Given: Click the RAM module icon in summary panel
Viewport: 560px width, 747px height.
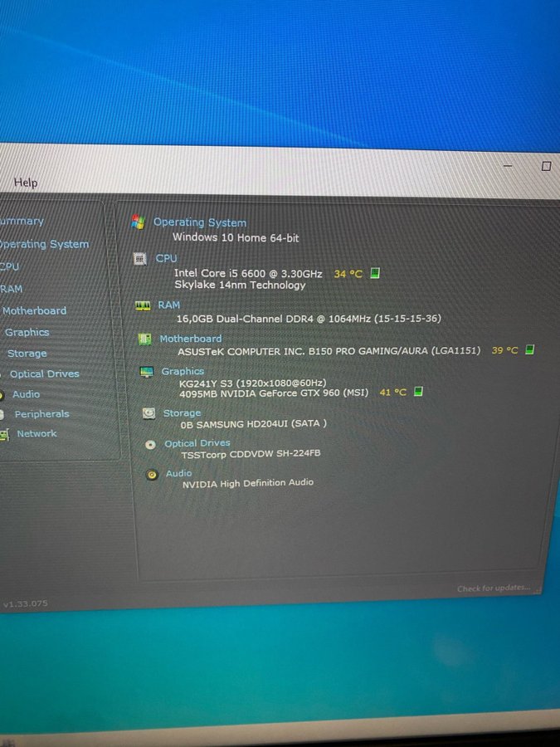Looking at the screenshot, I should [x=143, y=305].
